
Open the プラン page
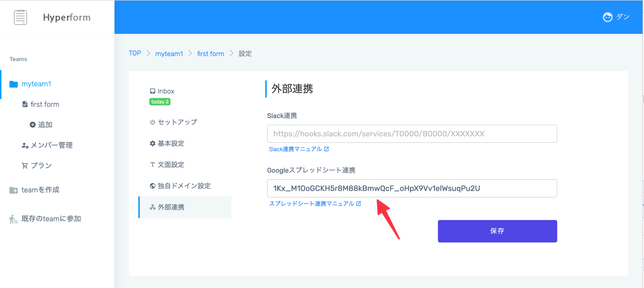pyautogui.click(x=41, y=165)
